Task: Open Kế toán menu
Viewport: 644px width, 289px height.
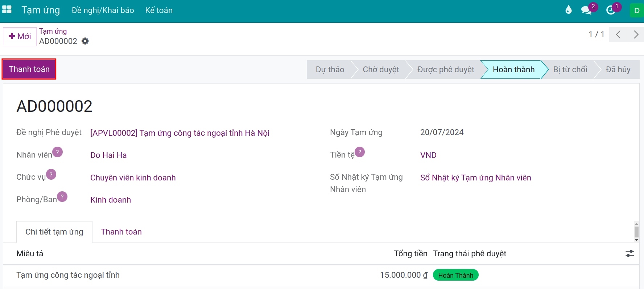Action: coord(159,11)
